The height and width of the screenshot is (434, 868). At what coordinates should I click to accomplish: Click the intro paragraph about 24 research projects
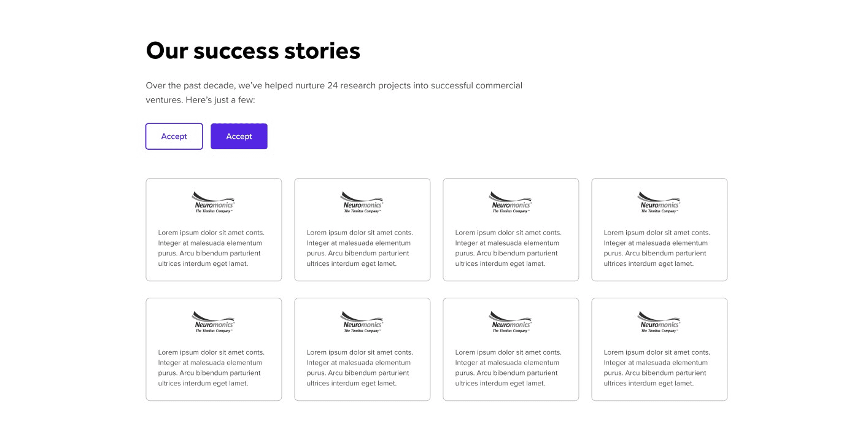334,93
